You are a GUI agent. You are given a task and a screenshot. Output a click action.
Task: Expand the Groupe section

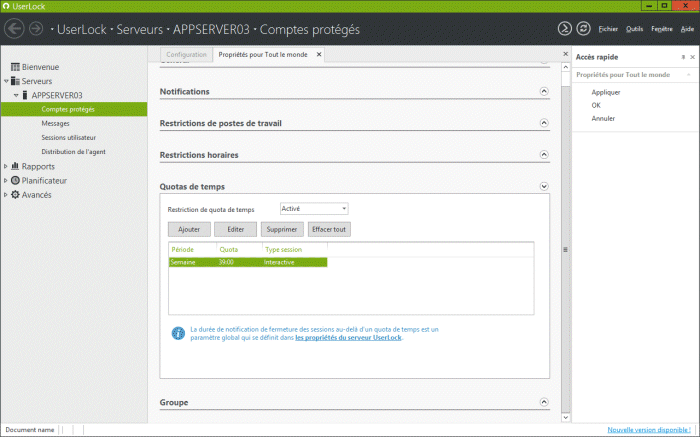coord(544,402)
